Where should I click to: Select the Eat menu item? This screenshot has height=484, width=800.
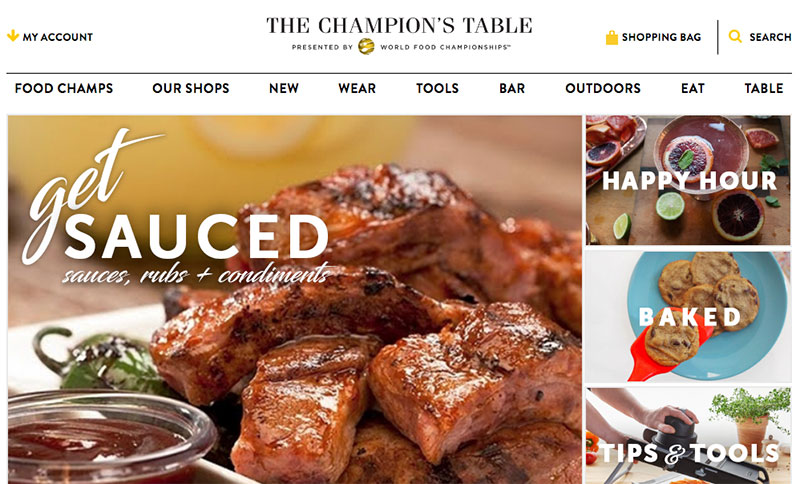click(692, 88)
